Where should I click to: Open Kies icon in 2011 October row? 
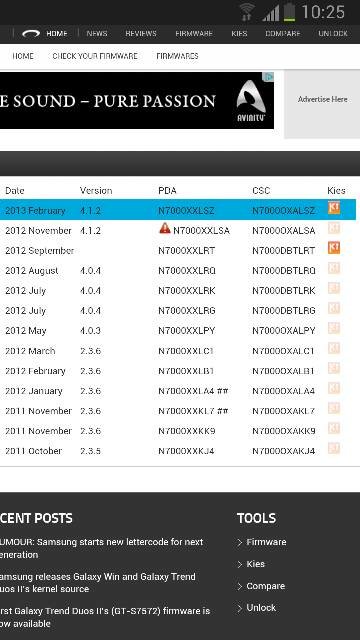pyautogui.click(x=334, y=448)
